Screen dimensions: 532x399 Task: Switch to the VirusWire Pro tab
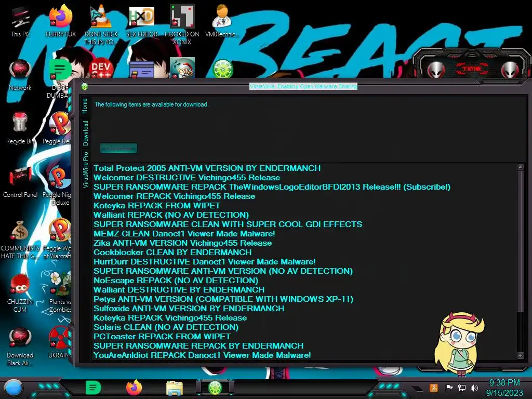tap(86, 170)
